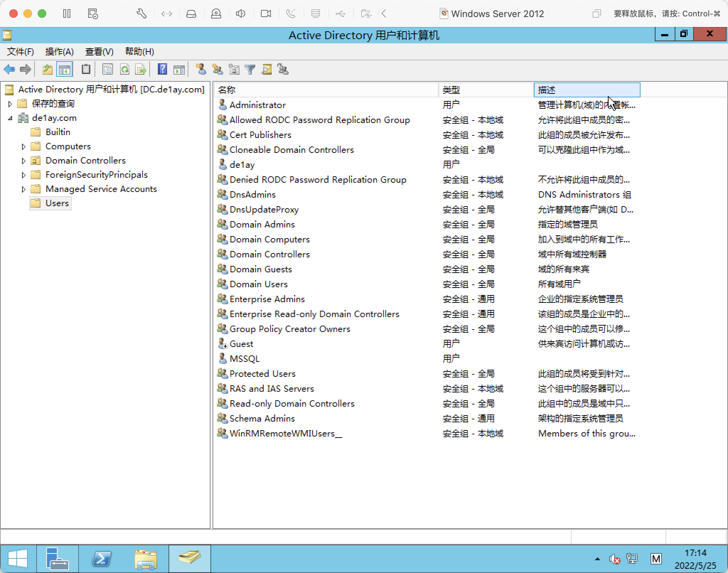Click the Find objects magnifier icon
Screen dimensions: 728x573
(267, 69)
